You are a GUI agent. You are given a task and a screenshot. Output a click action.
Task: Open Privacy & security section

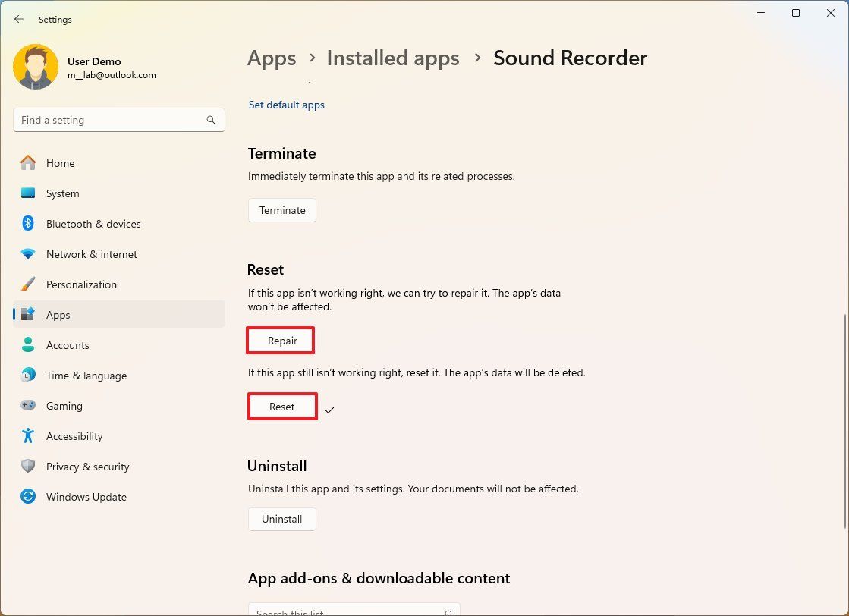tap(88, 467)
